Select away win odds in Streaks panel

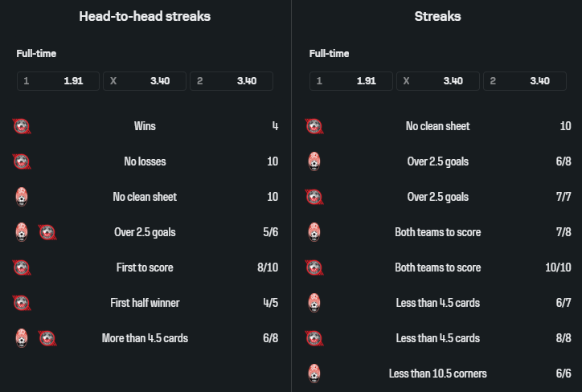point(525,81)
